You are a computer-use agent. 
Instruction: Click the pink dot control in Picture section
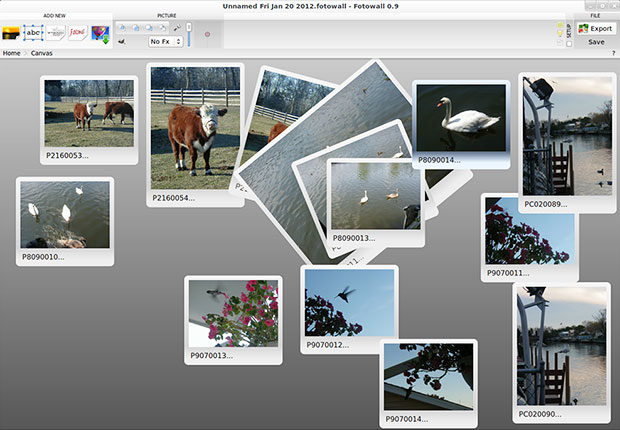pos(207,34)
